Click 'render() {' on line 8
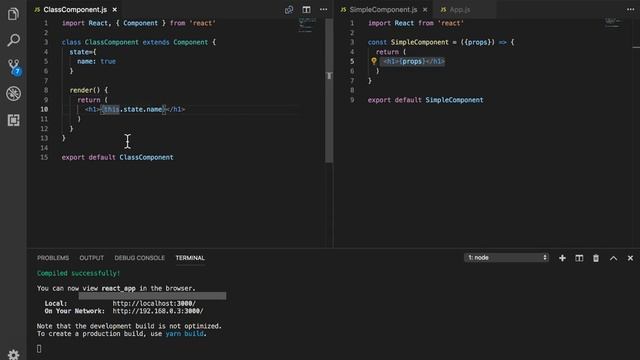The image size is (640, 360). 89,90
